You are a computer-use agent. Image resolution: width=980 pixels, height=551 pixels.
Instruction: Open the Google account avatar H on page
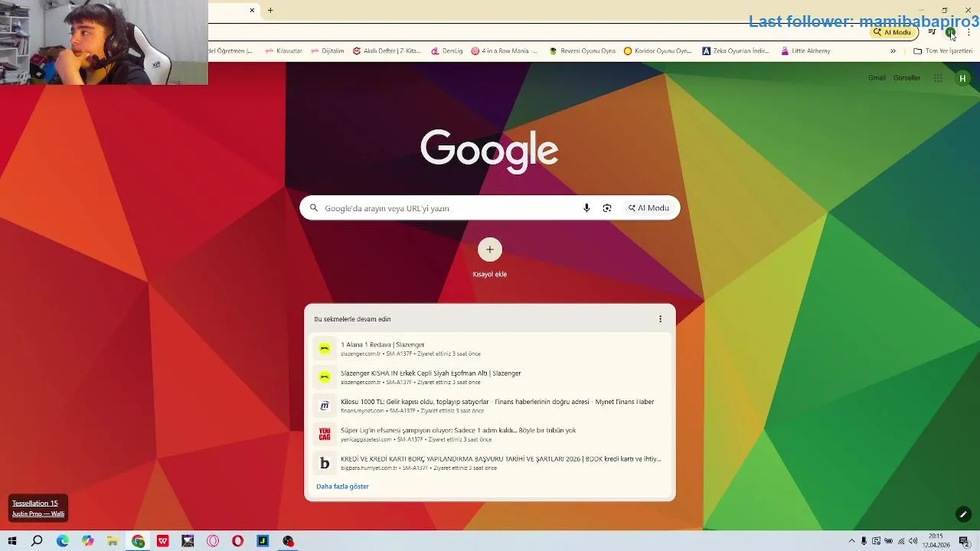click(962, 78)
